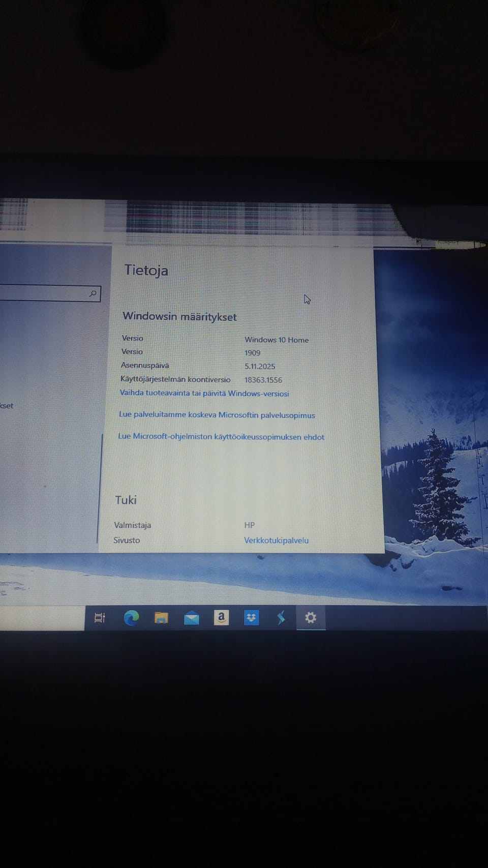Image resolution: width=488 pixels, height=868 pixels.
Task: Open Task View from the taskbar
Action: pos(100,618)
